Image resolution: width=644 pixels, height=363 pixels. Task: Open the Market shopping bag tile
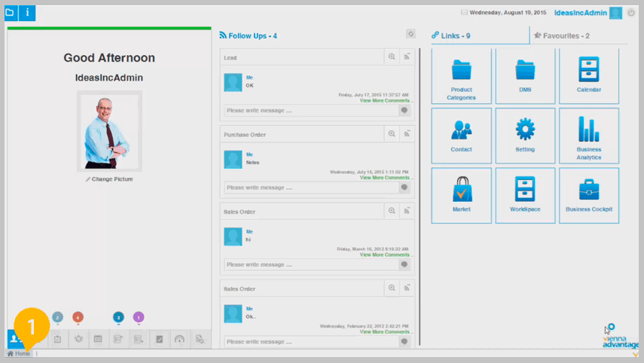point(461,196)
